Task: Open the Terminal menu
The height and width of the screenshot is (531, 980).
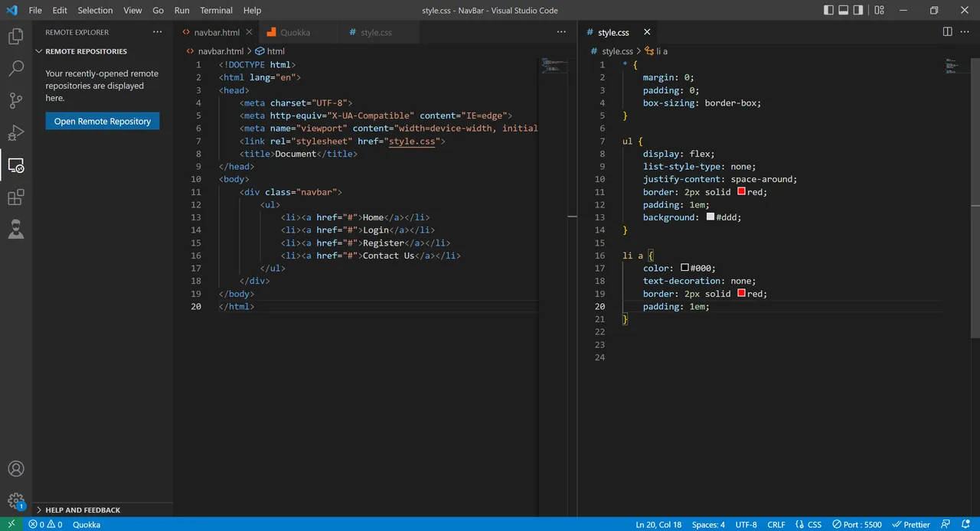Action: coord(216,10)
